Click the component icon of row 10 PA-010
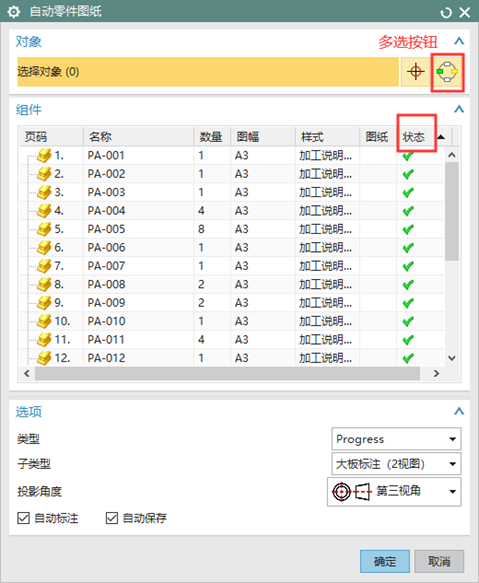The image size is (479, 583). (44, 321)
